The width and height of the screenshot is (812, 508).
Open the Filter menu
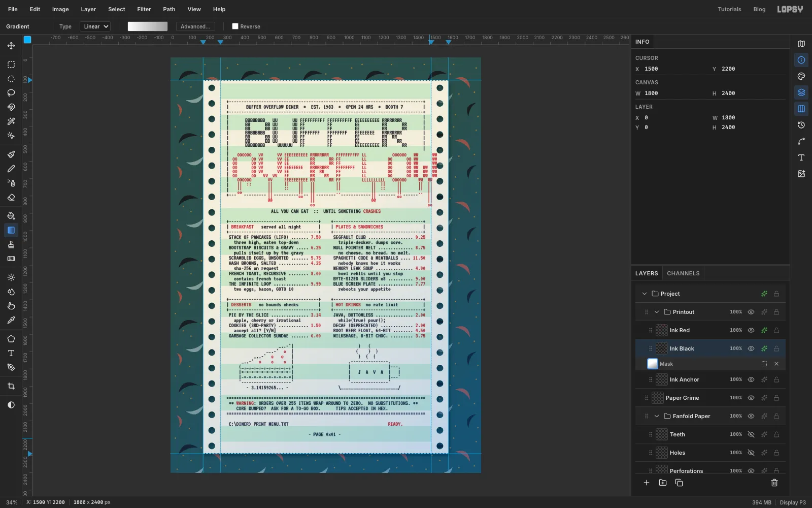(144, 9)
